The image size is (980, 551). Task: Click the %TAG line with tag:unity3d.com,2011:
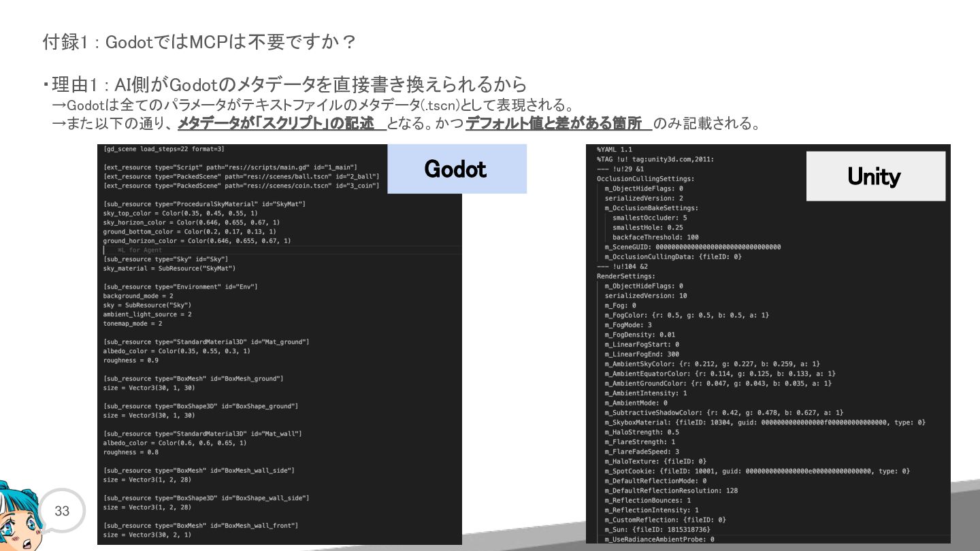pyautogui.click(x=655, y=159)
